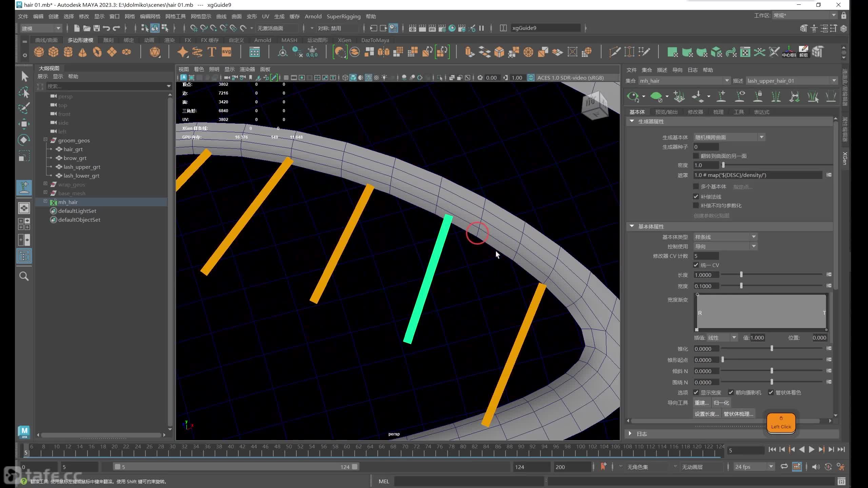Click the undo icon in status line
This screenshot has width=868, height=488.
coord(106,28)
